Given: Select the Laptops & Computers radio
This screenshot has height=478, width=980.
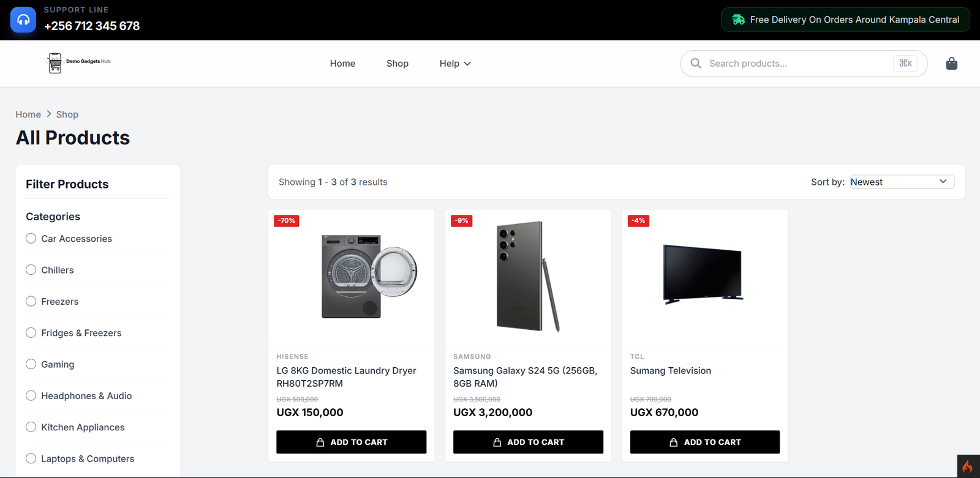Looking at the screenshot, I should (x=31, y=458).
